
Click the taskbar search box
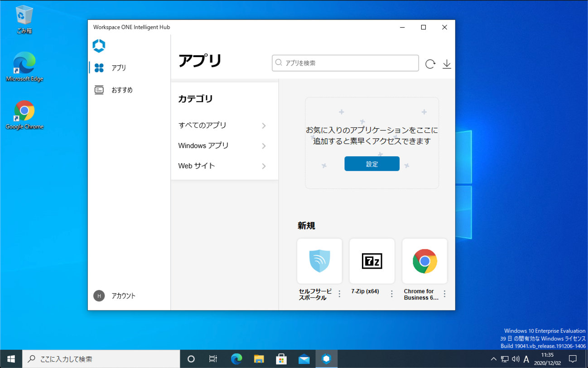click(x=101, y=359)
